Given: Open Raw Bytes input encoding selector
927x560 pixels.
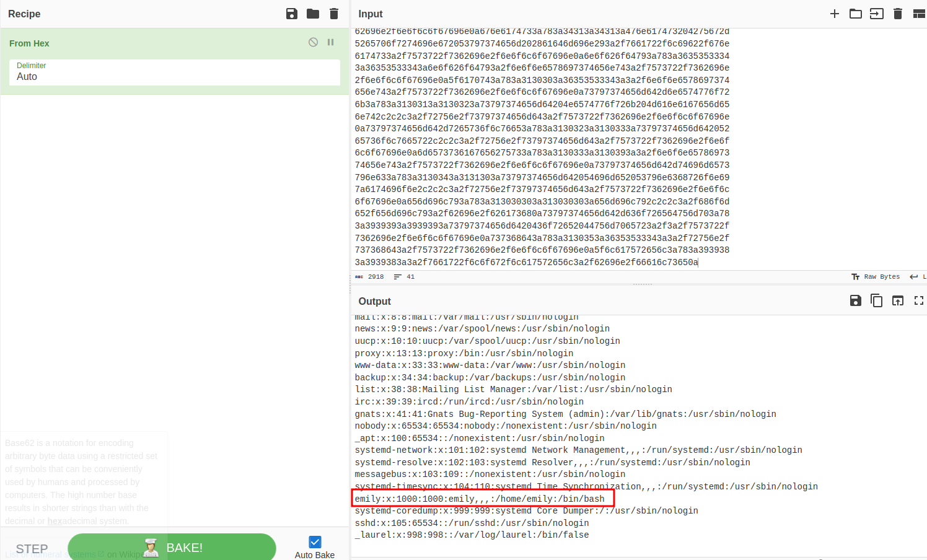Looking at the screenshot, I should [876, 277].
